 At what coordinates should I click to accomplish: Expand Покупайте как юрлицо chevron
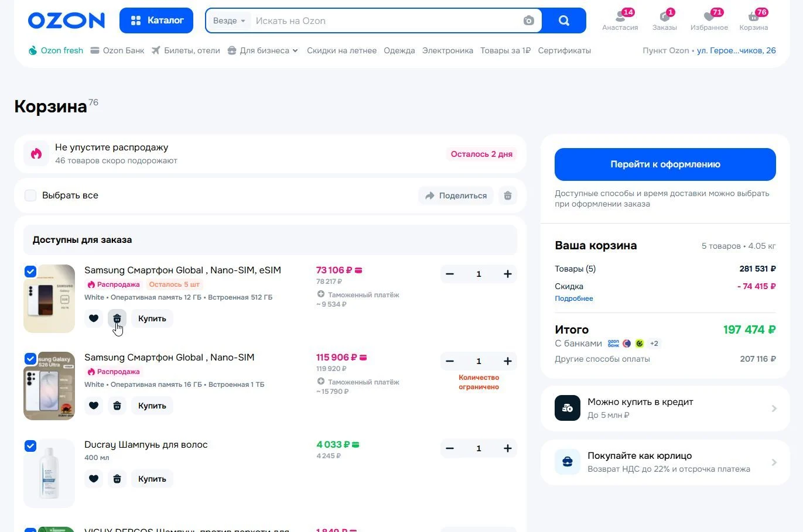pyautogui.click(x=774, y=462)
